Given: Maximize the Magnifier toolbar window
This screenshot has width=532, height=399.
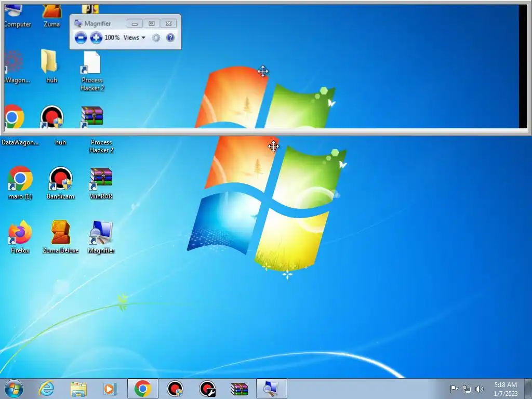Looking at the screenshot, I should [x=152, y=23].
